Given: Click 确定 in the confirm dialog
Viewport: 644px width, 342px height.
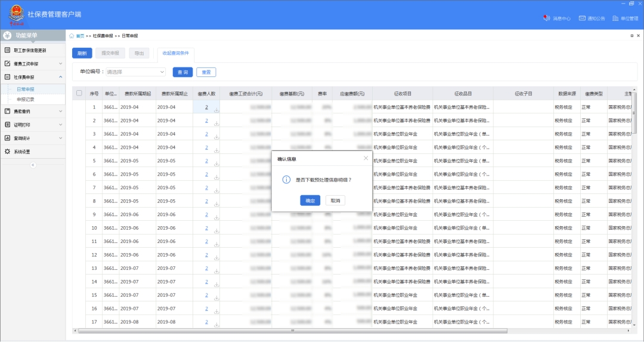Looking at the screenshot, I should tap(310, 201).
